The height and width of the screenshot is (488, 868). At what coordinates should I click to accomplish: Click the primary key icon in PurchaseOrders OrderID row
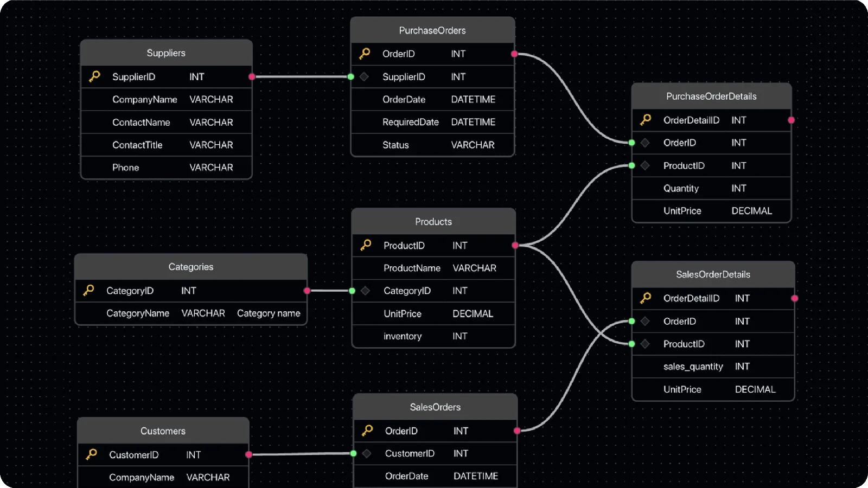point(365,53)
